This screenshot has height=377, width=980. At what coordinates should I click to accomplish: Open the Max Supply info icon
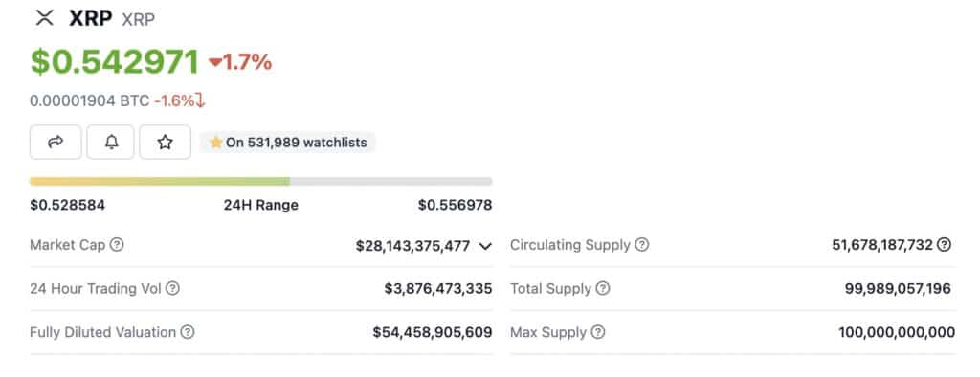click(x=598, y=332)
